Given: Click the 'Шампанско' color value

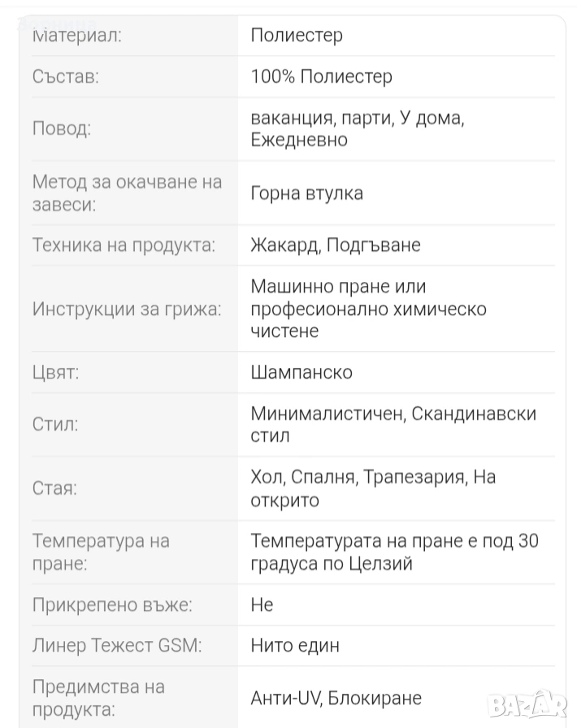Looking at the screenshot, I should pyautogui.click(x=302, y=372).
